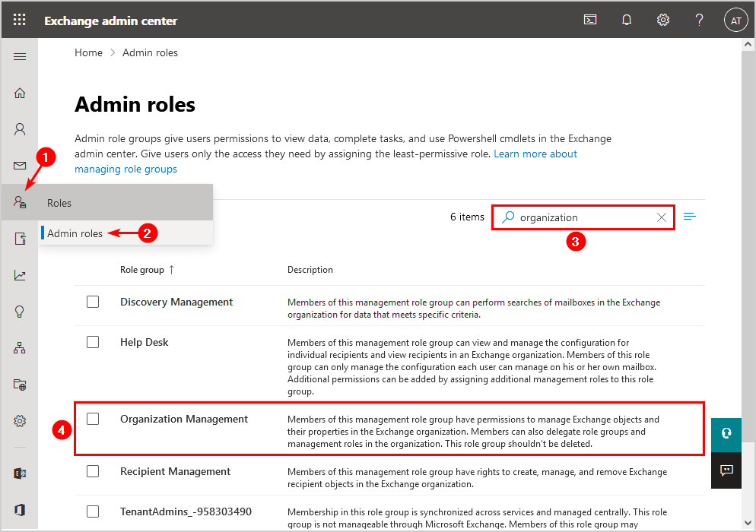Open the AT account avatar

tap(735, 21)
